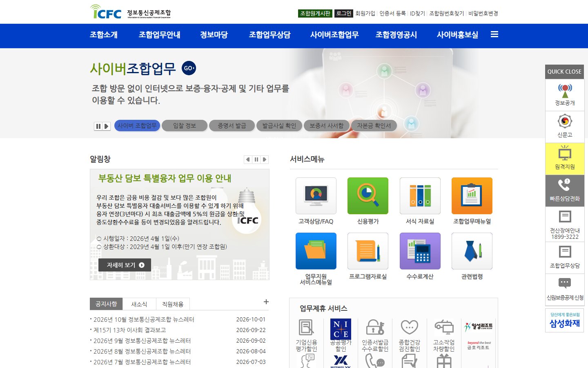
Task: Open 제15기 13차 이사회 결과보고 notice
Action: coord(129,330)
